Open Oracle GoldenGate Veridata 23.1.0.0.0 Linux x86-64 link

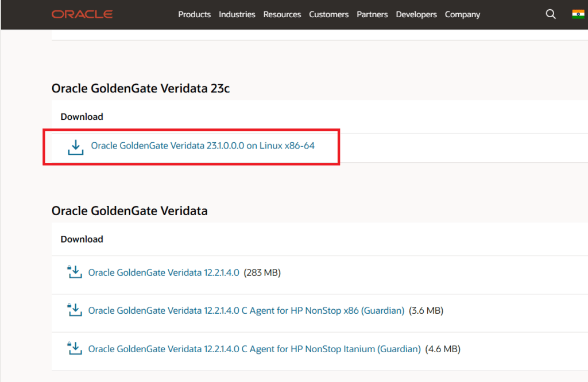(x=203, y=146)
